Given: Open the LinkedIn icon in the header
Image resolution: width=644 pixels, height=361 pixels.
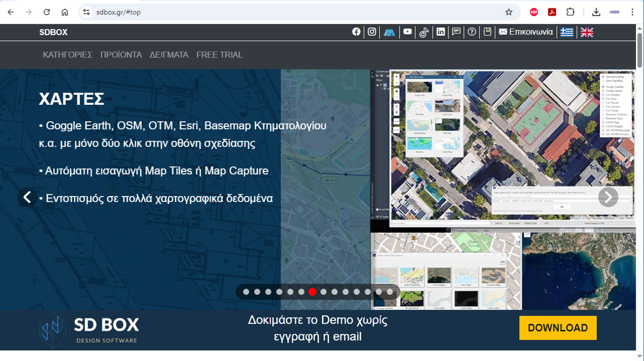Looking at the screenshot, I should [441, 32].
